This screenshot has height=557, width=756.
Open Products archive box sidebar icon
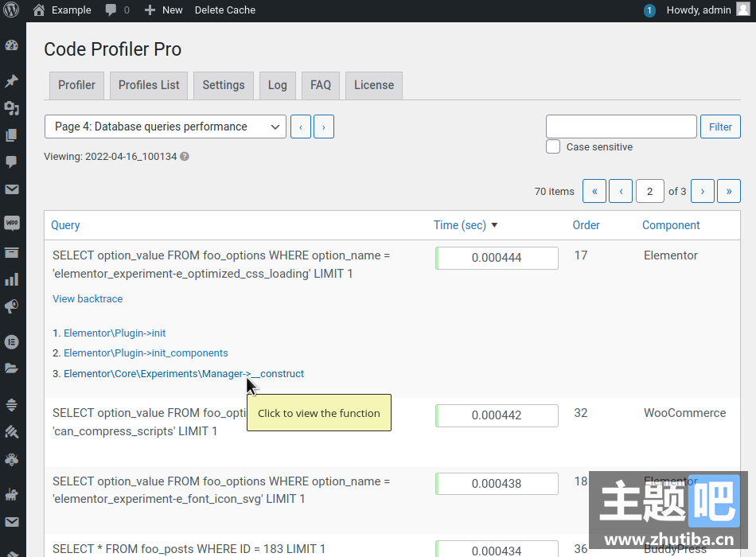point(12,252)
